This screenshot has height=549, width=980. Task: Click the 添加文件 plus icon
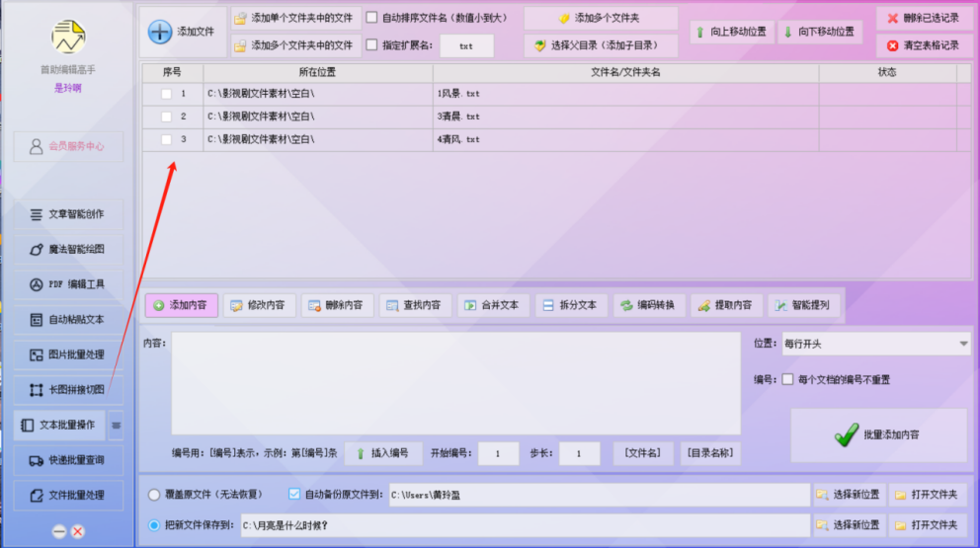coord(160,32)
